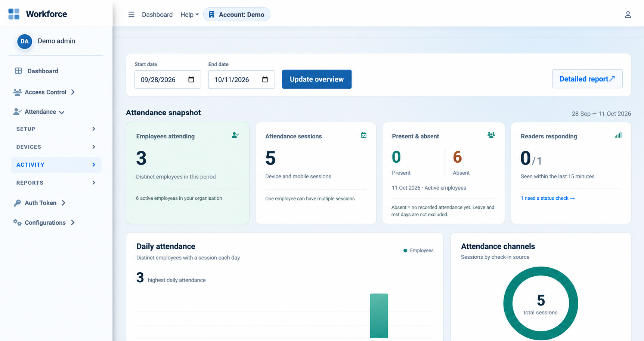Click the Present & absent people icon
Image resolution: width=644 pixels, height=341 pixels.
coord(491,135)
